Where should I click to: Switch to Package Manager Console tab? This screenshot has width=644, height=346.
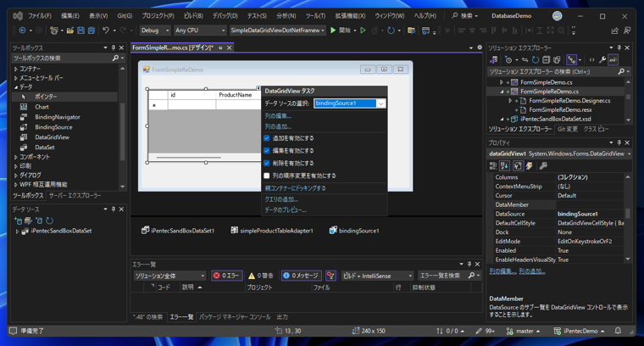point(235,317)
